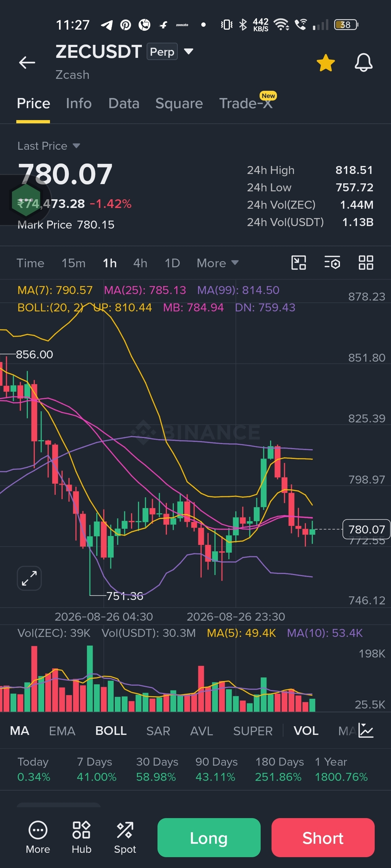391x868 pixels.
Task: Tap the 30 Days 58.98% return
Action: pos(157,769)
